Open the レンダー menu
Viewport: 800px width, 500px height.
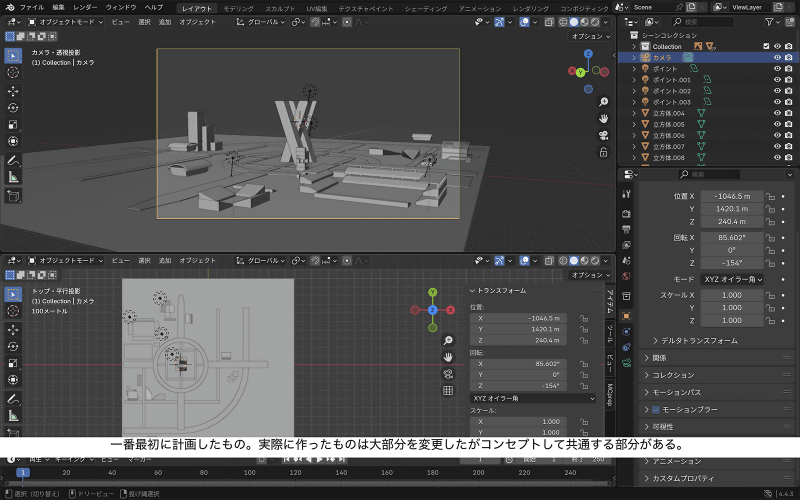point(85,7)
